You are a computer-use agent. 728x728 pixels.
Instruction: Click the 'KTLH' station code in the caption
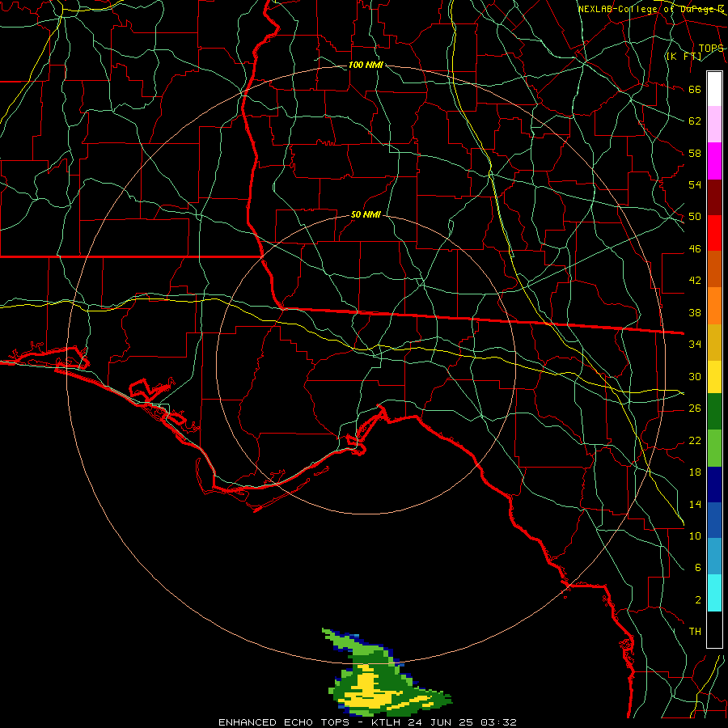point(385,722)
